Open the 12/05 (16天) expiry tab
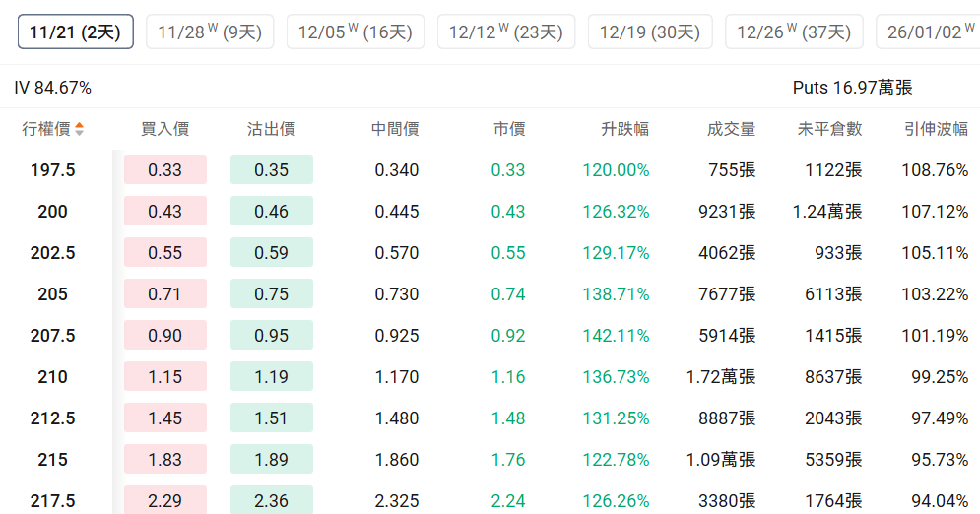The width and height of the screenshot is (980, 514). [355, 32]
